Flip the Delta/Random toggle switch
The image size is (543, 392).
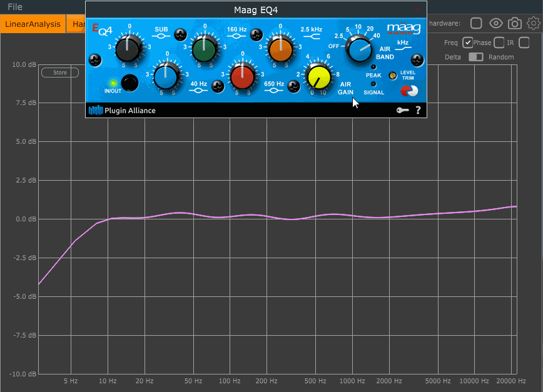point(476,57)
